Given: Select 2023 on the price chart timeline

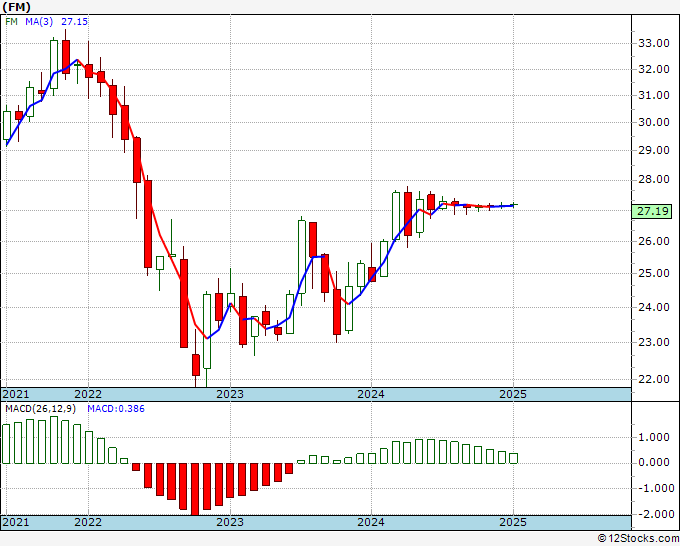Looking at the screenshot, I should (230, 394).
